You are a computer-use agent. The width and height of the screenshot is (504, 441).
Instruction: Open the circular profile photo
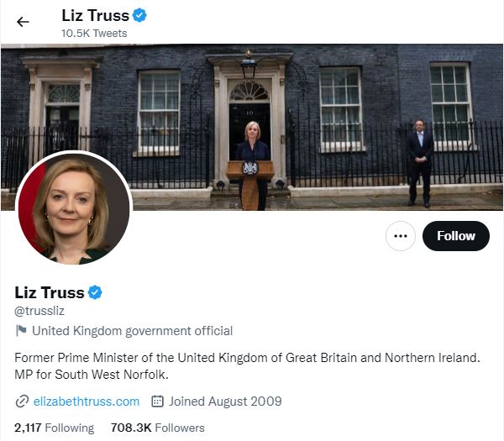74,208
